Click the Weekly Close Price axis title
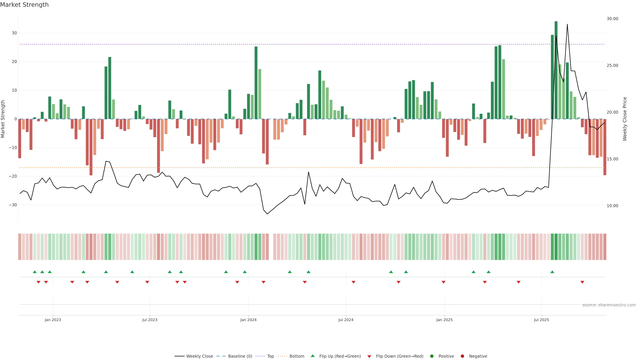Screen dimensions: 644x362 pyautogui.click(x=625, y=119)
